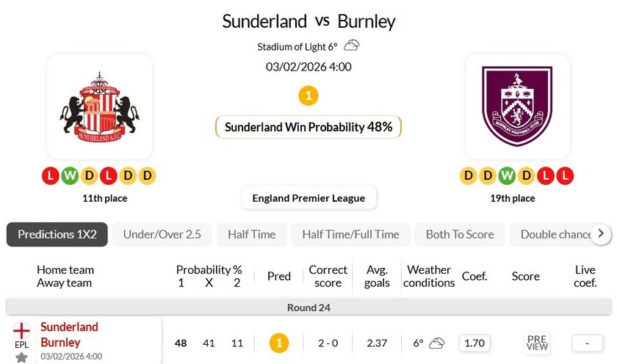The width and height of the screenshot is (617, 364).
Task: Click the Burnley club crest
Action: 517,107
